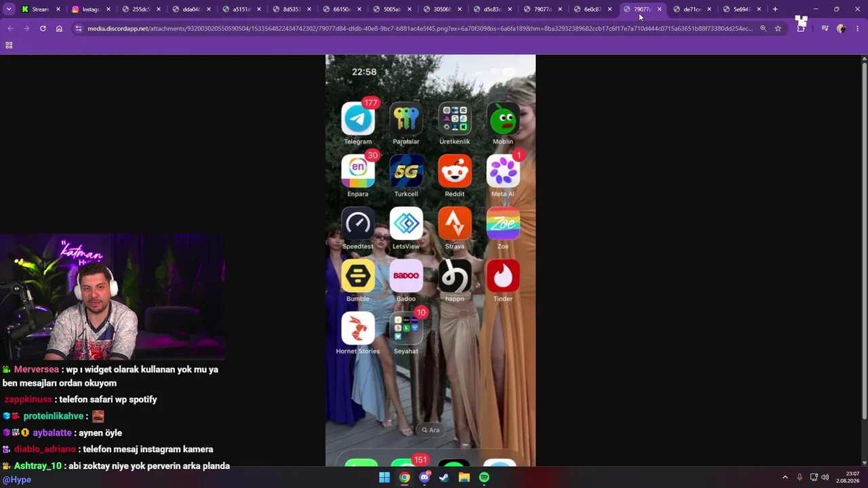
Task: Switch to the 255dc5 tab
Action: tap(140, 9)
